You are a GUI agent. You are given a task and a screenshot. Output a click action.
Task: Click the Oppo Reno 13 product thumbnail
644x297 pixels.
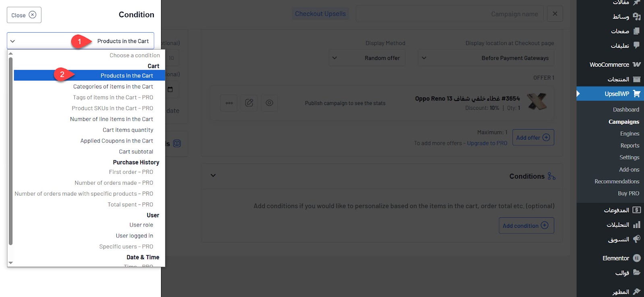537,102
